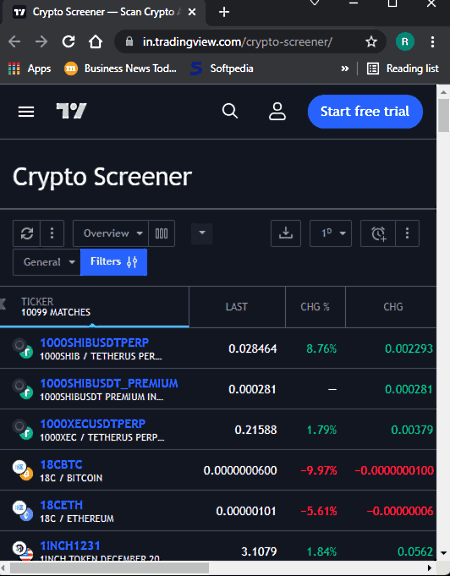The height and width of the screenshot is (576, 450).
Task: Click the 1INCH1231 coin logo
Action: coord(23,551)
